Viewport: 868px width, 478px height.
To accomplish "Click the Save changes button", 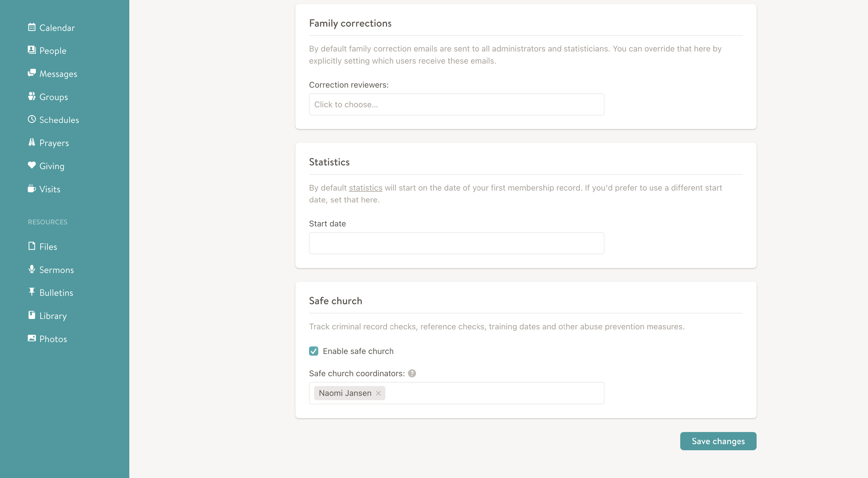I will (718, 441).
